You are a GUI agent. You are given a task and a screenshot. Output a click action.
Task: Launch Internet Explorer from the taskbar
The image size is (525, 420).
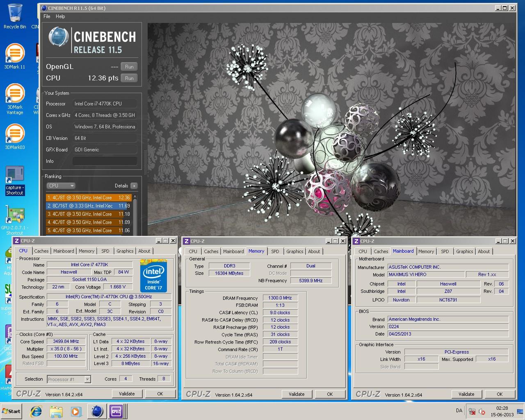[36, 411]
